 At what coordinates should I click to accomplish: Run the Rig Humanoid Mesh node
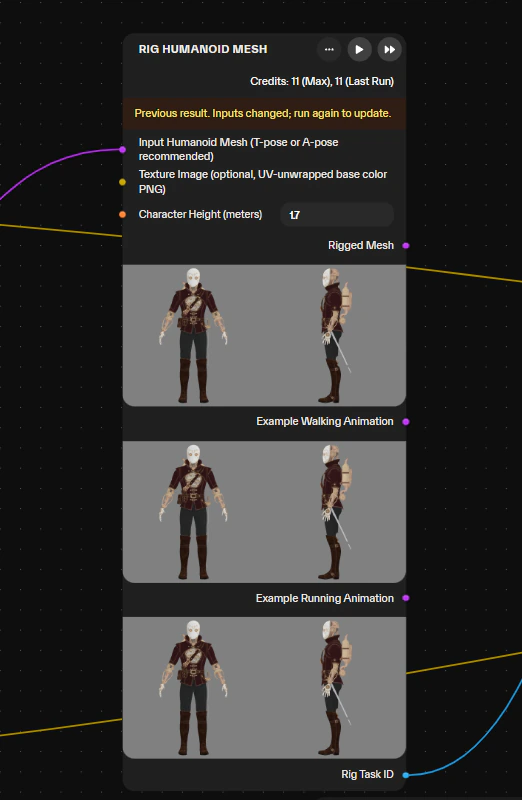[x=359, y=49]
